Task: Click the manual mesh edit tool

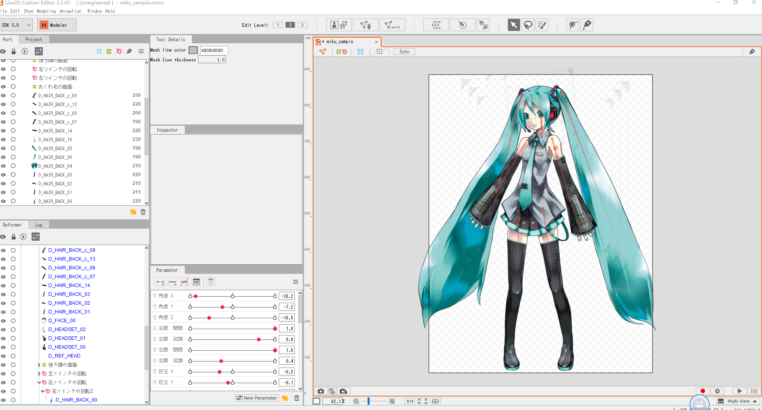Action: click(x=365, y=25)
